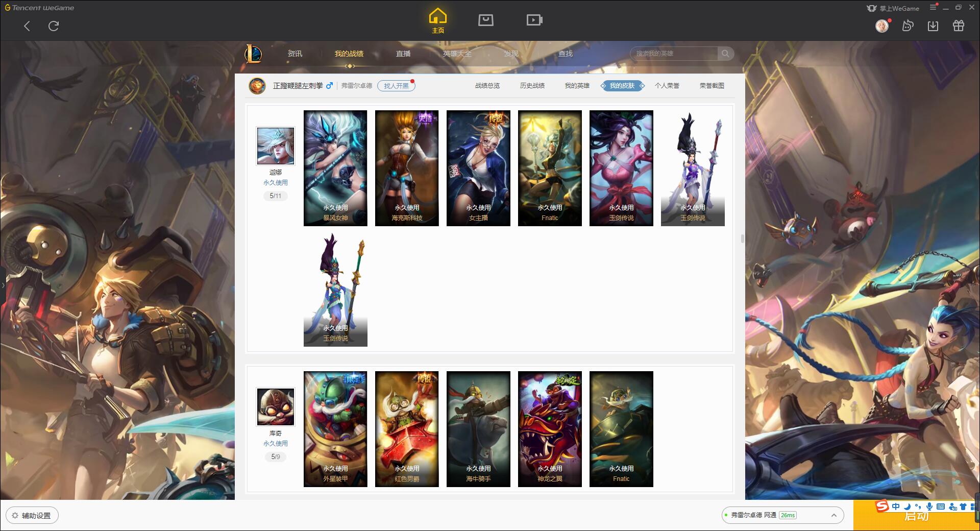The height and width of the screenshot is (531, 980).
Task: Click the 迦娜 champion portrait
Action: (276, 146)
